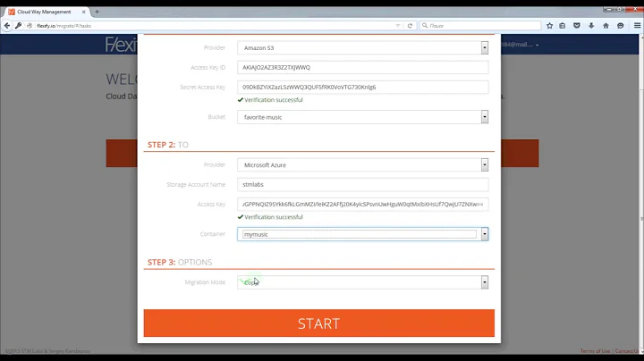Image resolution: width=644 pixels, height=361 pixels.
Task: Click the Secret Access Key field
Action: 362,87
